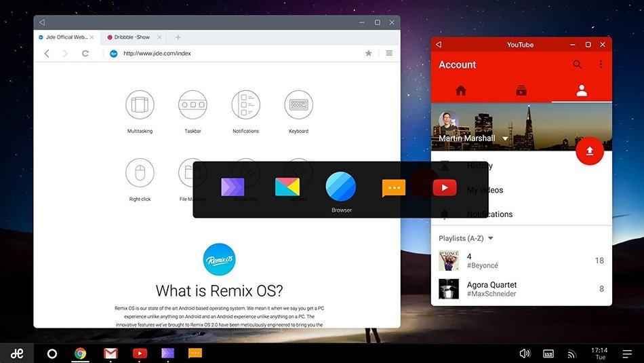Go back in the browser
The height and width of the screenshot is (363, 644).
coord(47,54)
